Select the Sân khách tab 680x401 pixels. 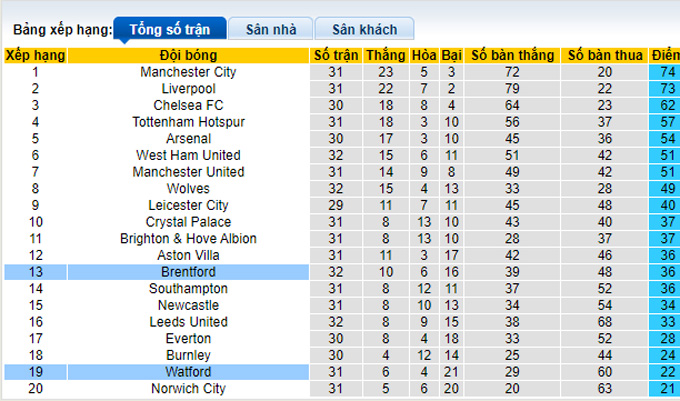point(363,30)
